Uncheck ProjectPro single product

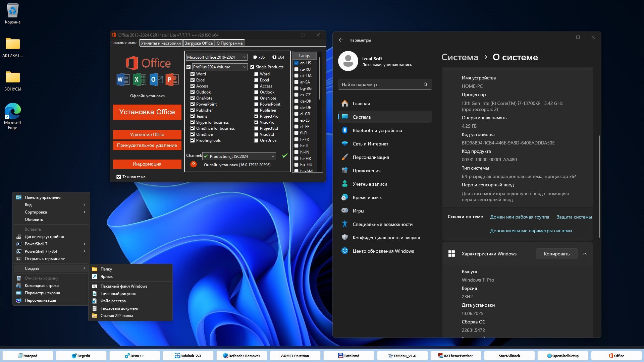256,116
